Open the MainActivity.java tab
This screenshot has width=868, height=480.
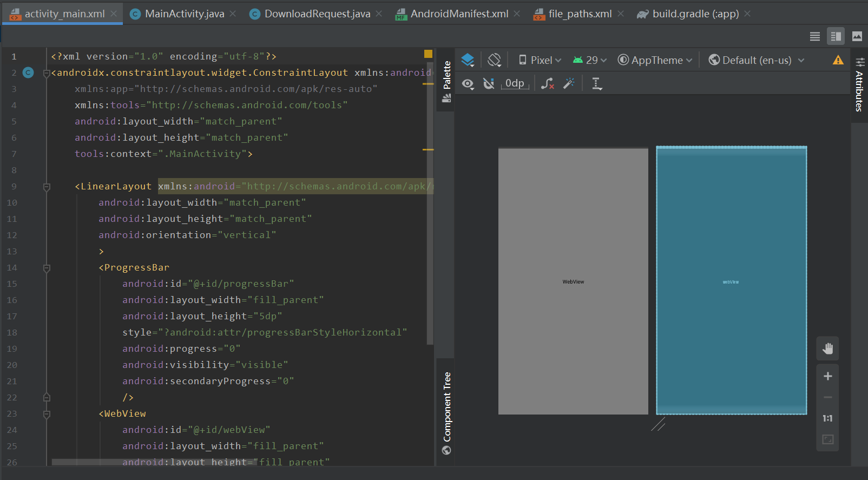coord(185,14)
